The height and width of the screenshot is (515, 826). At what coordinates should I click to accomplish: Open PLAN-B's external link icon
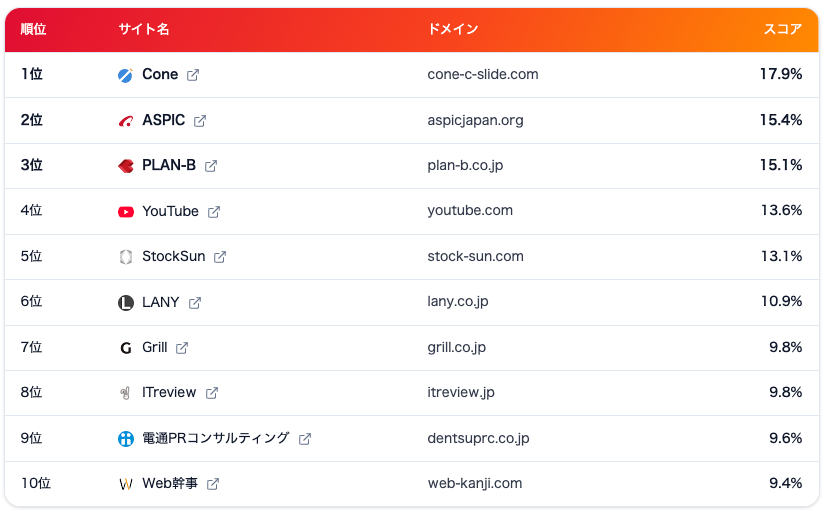(211, 166)
